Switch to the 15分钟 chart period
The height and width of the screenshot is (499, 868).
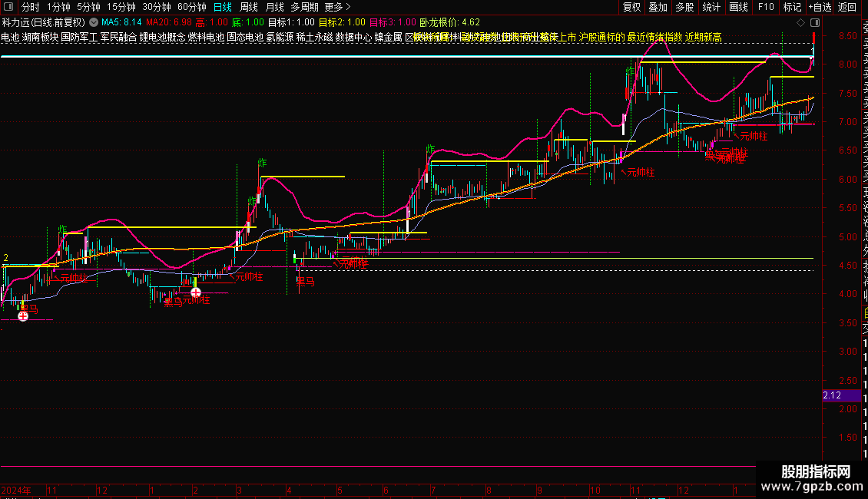pos(121,7)
